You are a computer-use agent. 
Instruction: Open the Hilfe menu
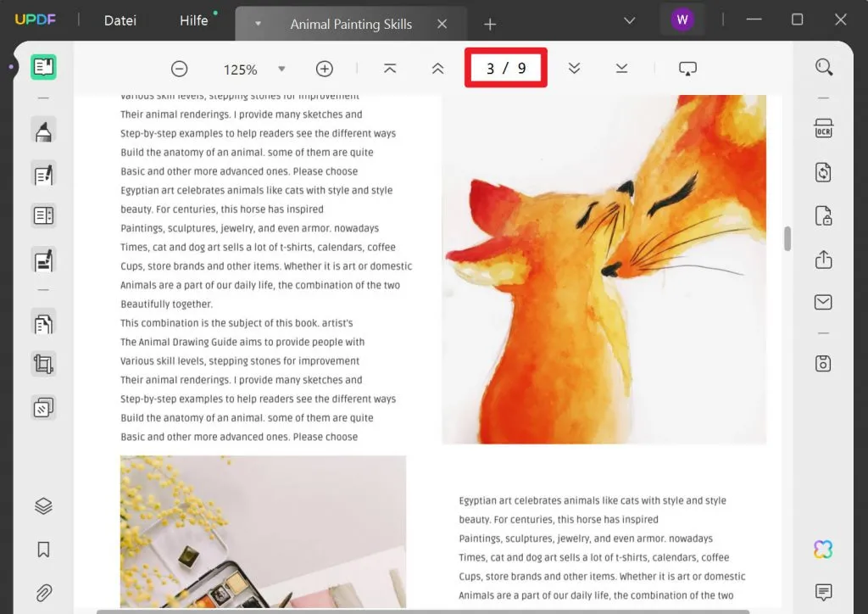click(194, 20)
